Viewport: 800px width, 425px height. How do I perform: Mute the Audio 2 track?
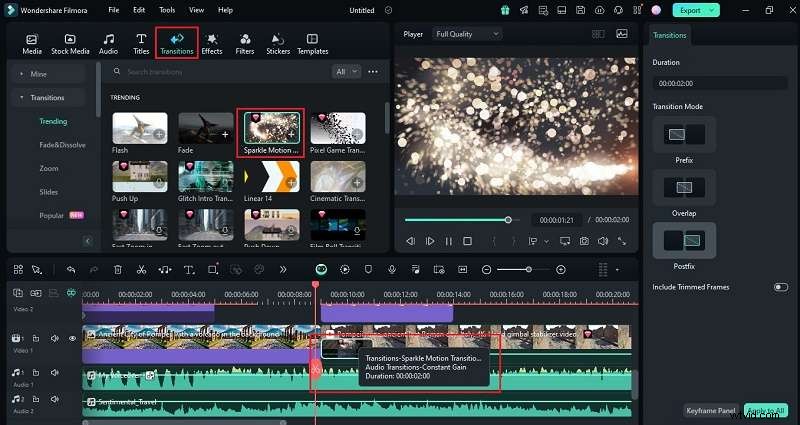click(x=54, y=399)
